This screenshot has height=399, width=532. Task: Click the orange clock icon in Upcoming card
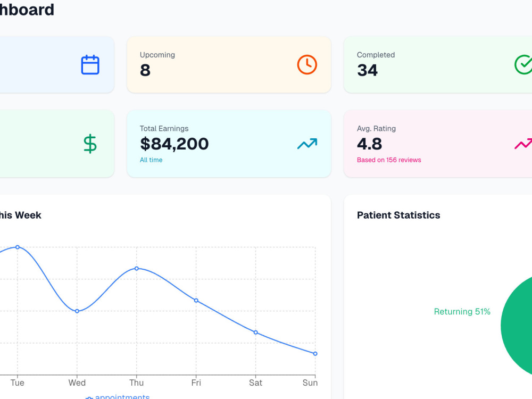(307, 64)
